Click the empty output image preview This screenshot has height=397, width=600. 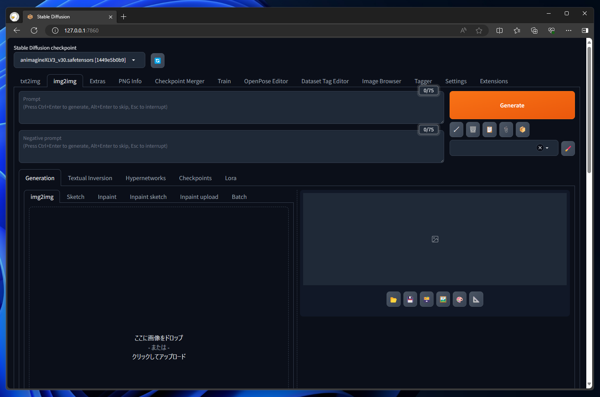(x=435, y=239)
